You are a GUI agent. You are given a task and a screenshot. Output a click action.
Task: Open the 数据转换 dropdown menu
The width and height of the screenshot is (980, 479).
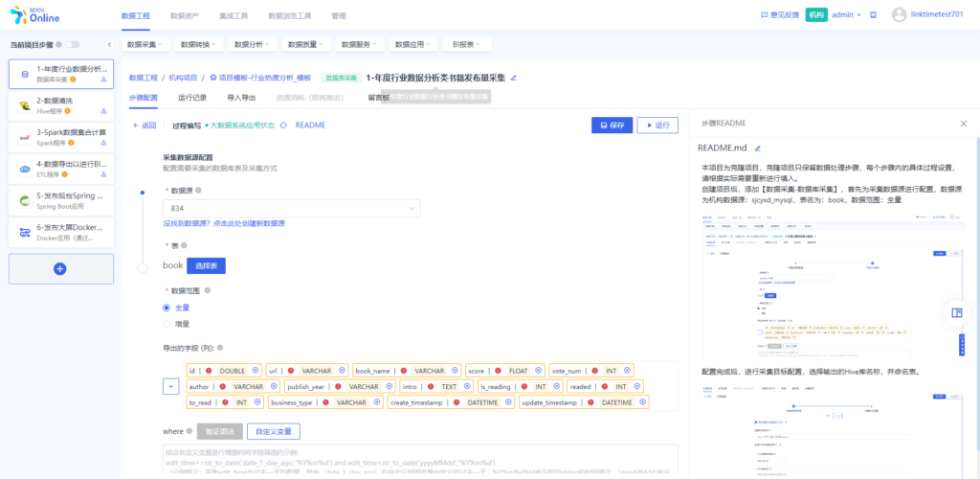(x=198, y=44)
